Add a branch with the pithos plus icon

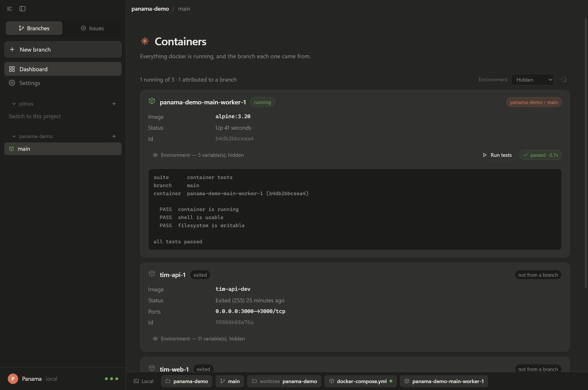tap(114, 104)
